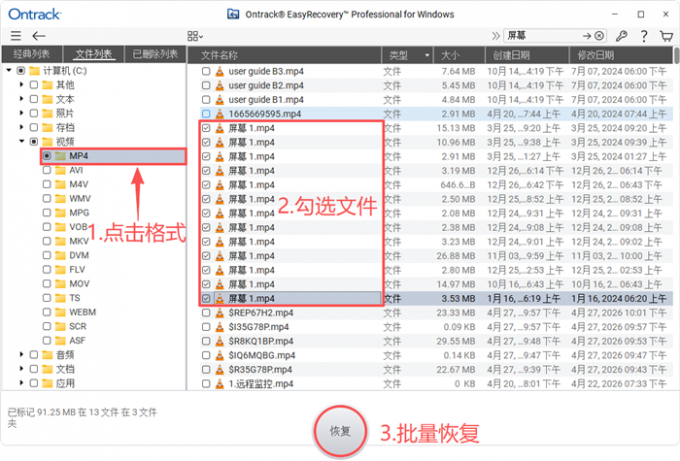Click VLC icon of user guide B1.mp4
The height and width of the screenshot is (461, 680).
220,99
